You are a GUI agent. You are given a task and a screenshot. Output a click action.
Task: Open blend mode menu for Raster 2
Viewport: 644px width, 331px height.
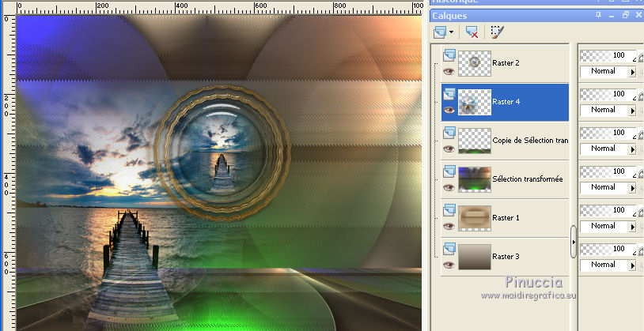632,72
